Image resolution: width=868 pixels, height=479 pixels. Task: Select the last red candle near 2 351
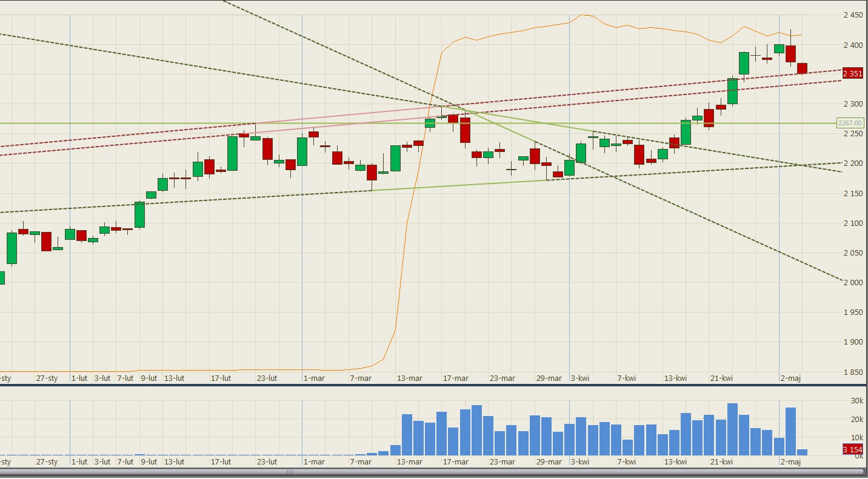click(802, 68)
